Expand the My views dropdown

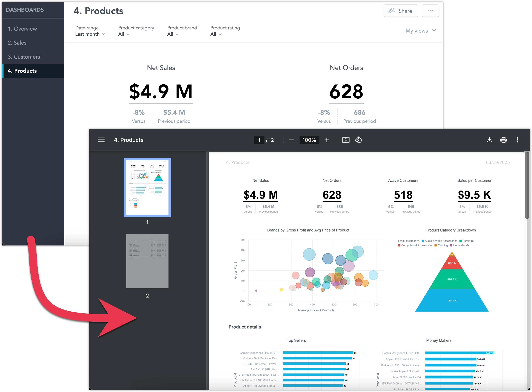pyautogui.click(x=421, y=31)
